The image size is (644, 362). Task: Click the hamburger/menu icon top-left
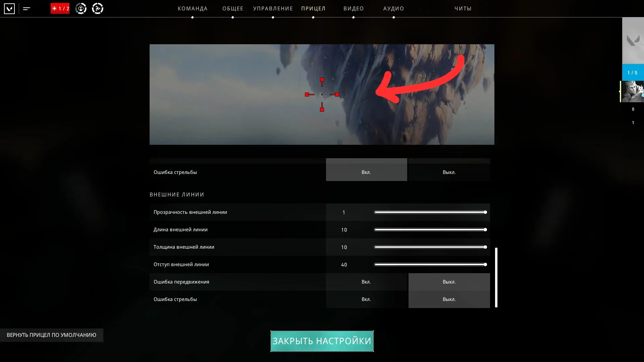click(x=26, y=8)
